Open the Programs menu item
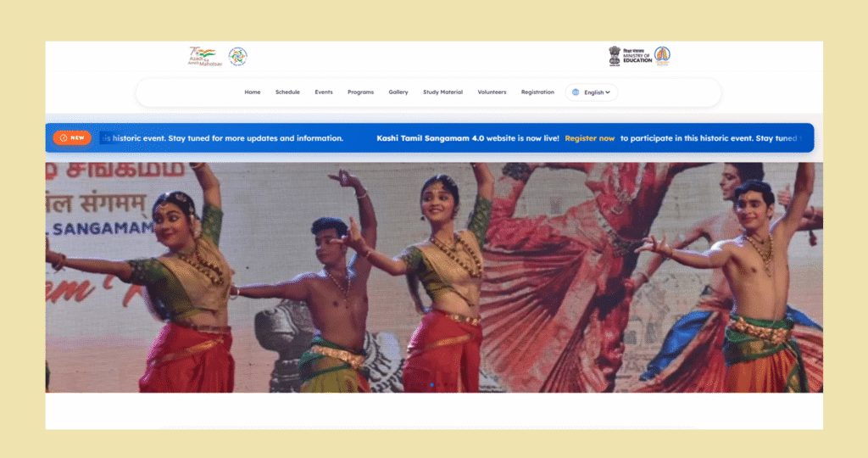 360,92
